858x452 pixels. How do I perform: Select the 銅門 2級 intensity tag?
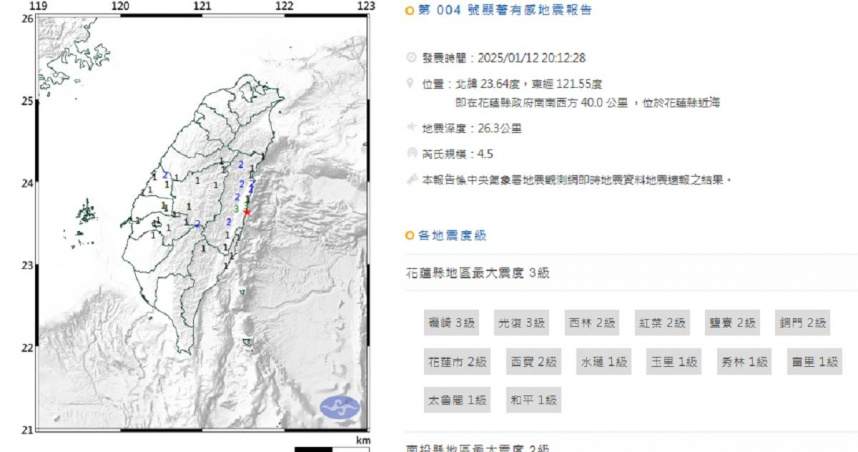803,323
